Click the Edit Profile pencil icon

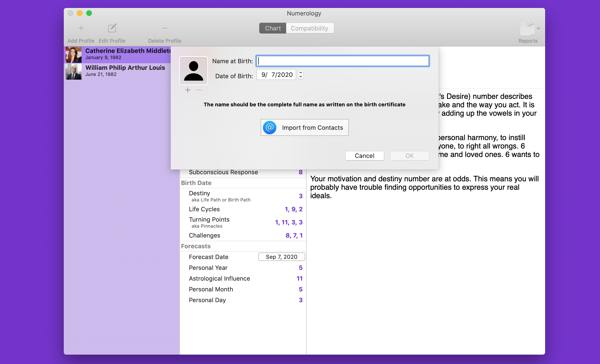click(x=112, y=28)
